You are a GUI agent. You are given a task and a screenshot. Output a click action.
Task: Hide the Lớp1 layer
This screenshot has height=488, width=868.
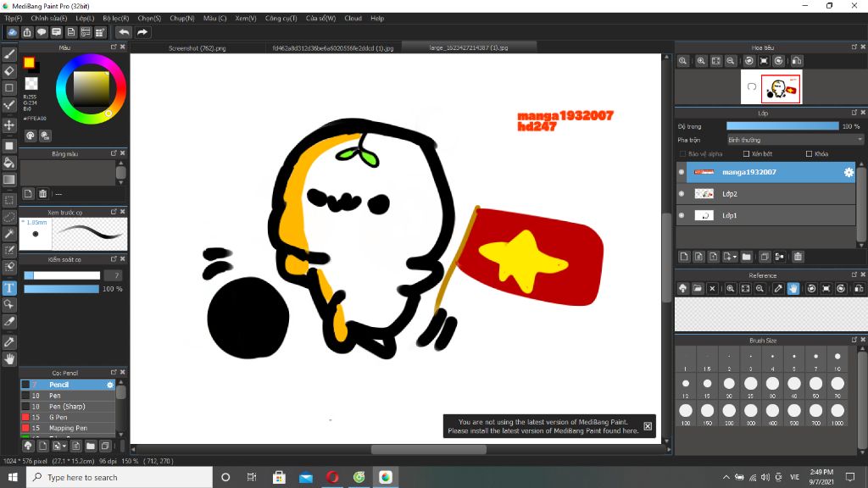click(682, 215)
